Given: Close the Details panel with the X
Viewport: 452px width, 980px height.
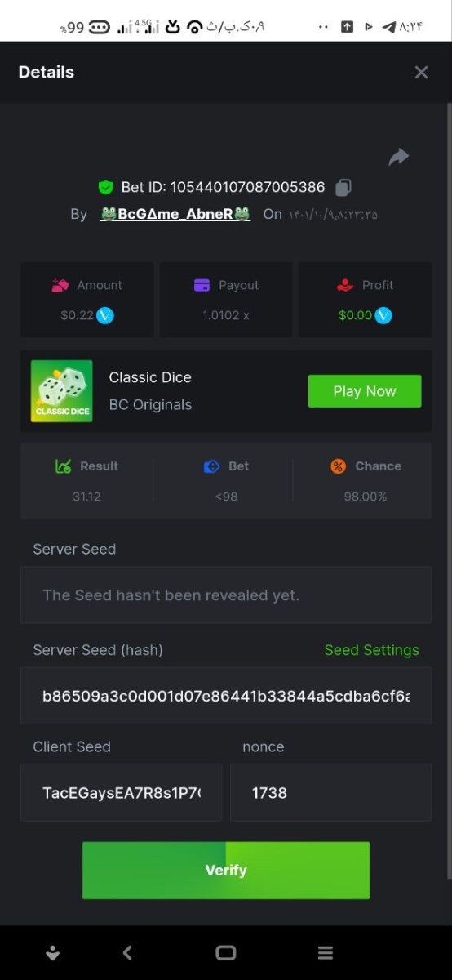Looking at the screenshot, I should pos(421,73).
